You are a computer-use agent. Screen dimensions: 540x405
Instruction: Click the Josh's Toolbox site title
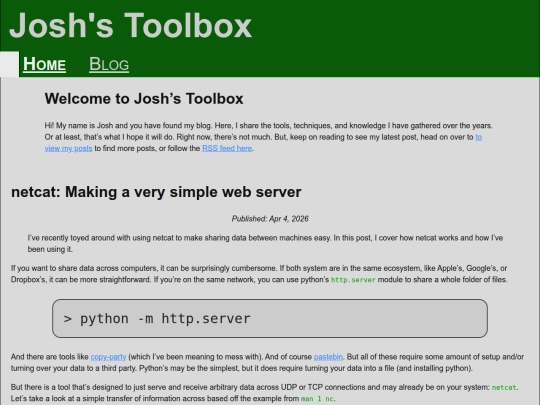(x=131, y=25)
